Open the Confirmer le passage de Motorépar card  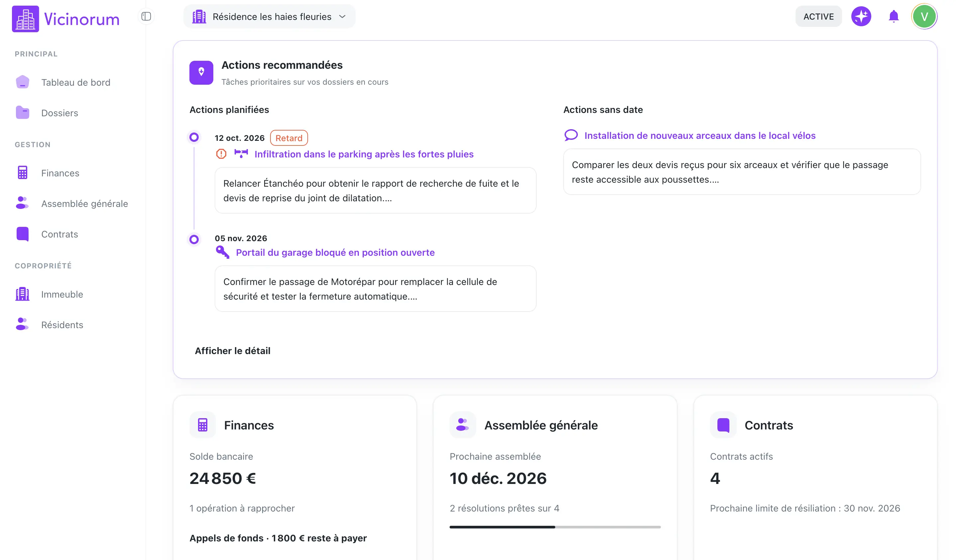pyautogui.click(x=375, y=289)
